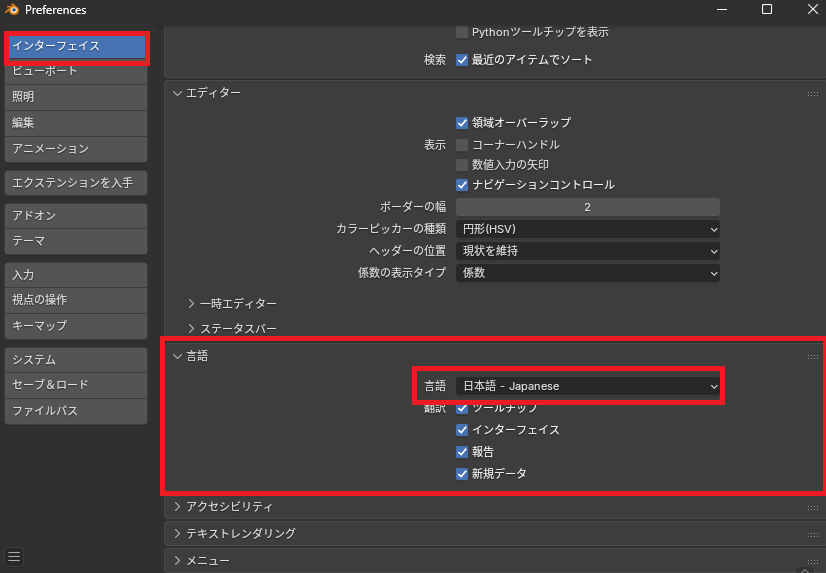Enable the 数値入力の矢印 checkbox
Viewport: 826px width, 573px height.
pos(462,165)
